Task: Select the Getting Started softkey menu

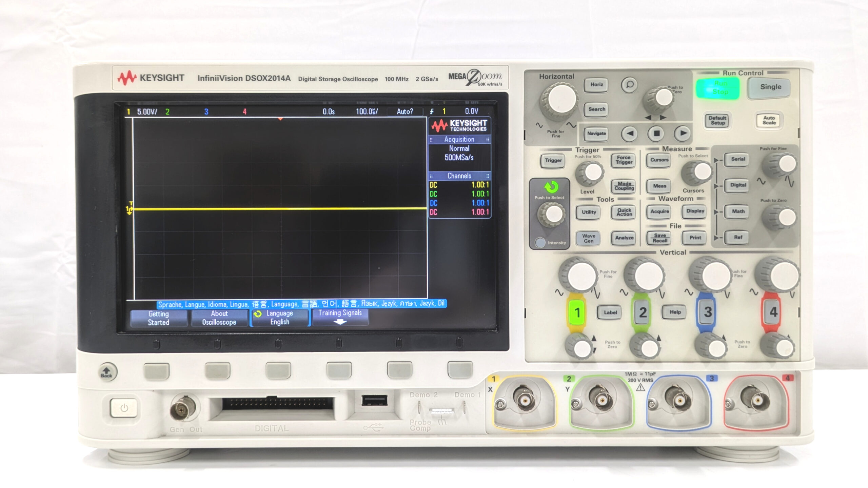Action: (158, 318)
